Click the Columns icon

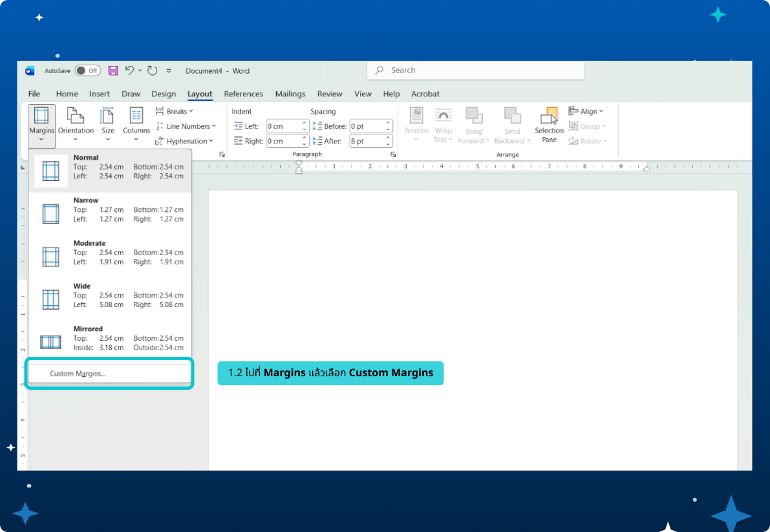136,116
